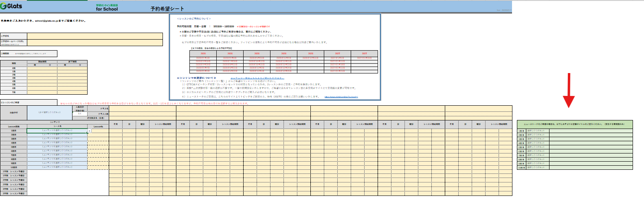Click the news talk article title cell for 1回目
Image resolution: width=644 pixels, height=200 pixels.
click(x=591, y=131)
